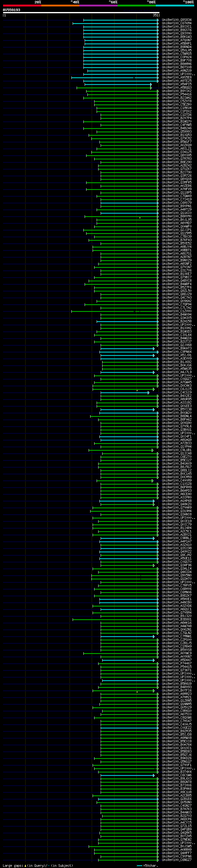The width and height of the screenshot is (197, 868).
Task: Click the red 20% identity legend segment
Action: pos(22,6)
